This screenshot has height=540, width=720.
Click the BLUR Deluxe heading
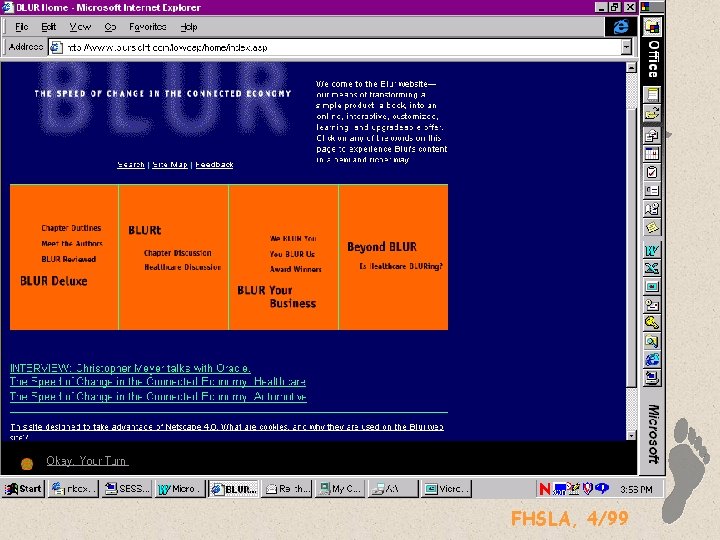54,281
